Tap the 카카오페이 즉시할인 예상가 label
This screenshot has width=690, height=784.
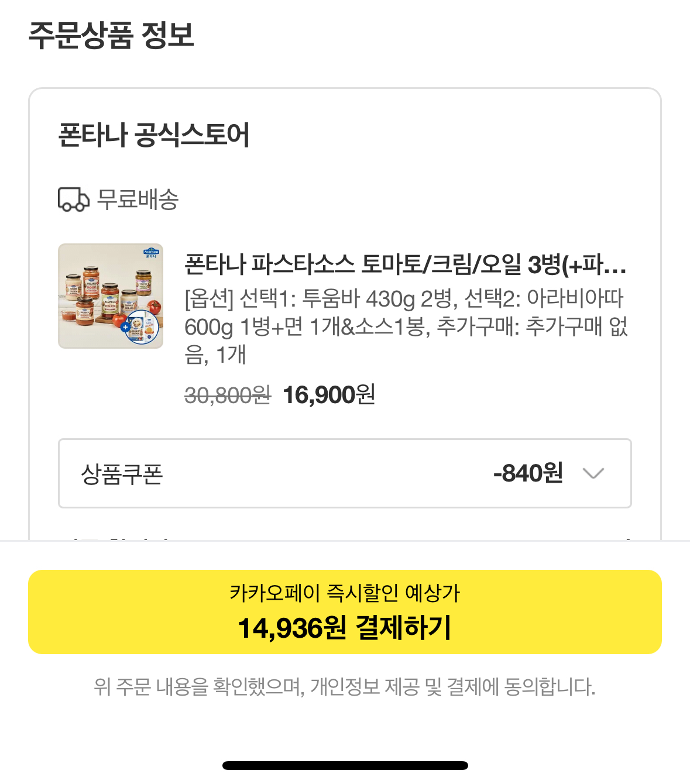coord(345,593)
